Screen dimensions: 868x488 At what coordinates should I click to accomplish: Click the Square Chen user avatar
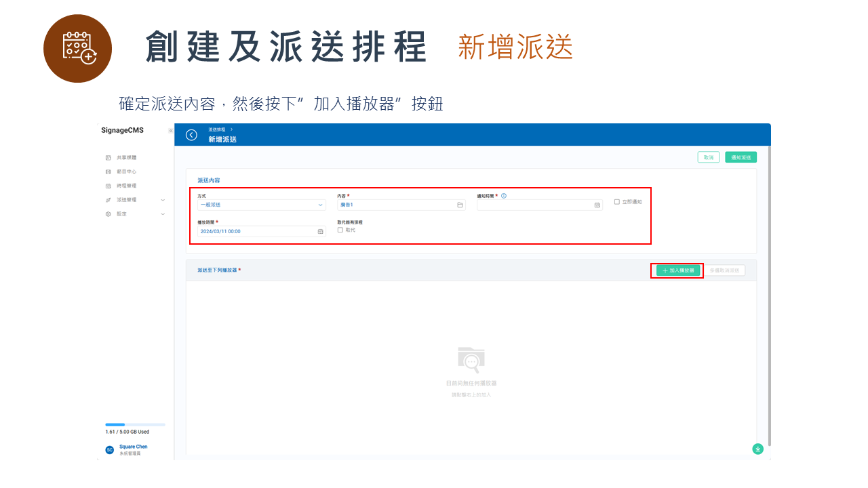coord(108,449)
